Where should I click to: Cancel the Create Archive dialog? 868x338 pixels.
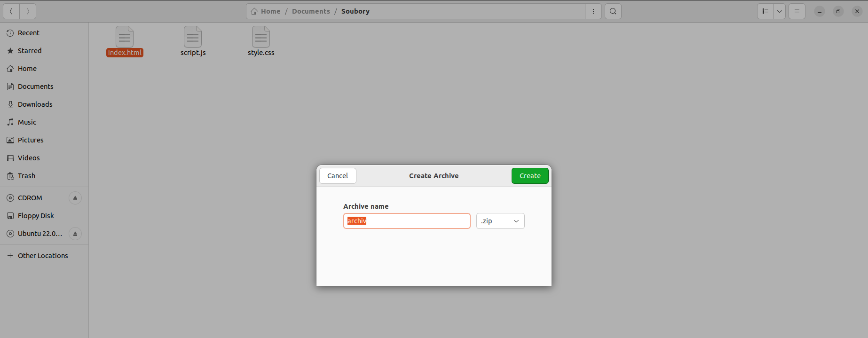tap(338, 176)
